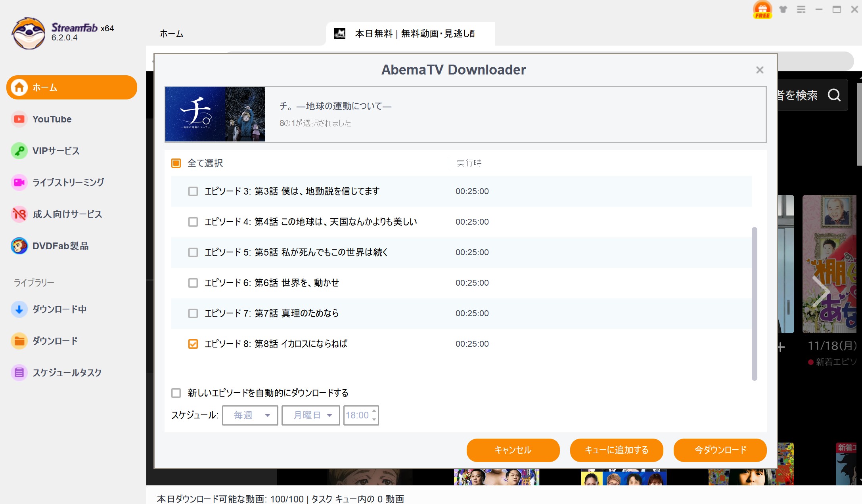This screenshot has width=862, height=504.
Task: Click episode 3 title text
Action: [x=292, y=191]
